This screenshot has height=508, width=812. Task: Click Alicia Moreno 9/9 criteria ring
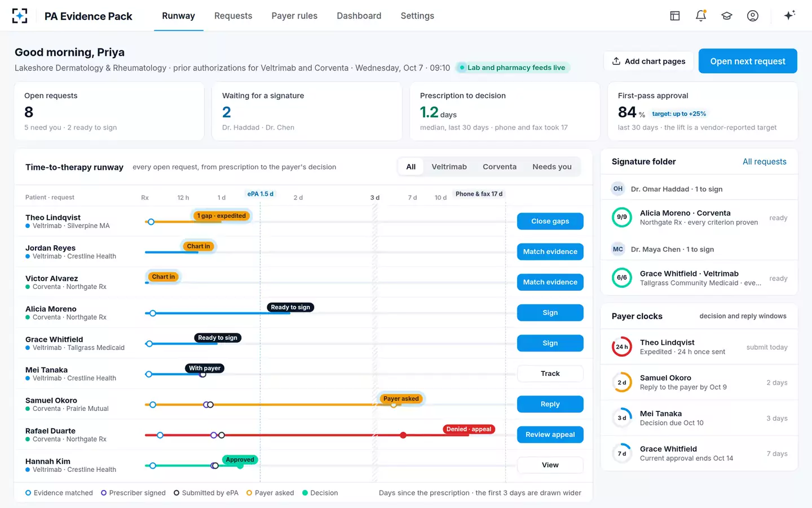tap(622, 217)
